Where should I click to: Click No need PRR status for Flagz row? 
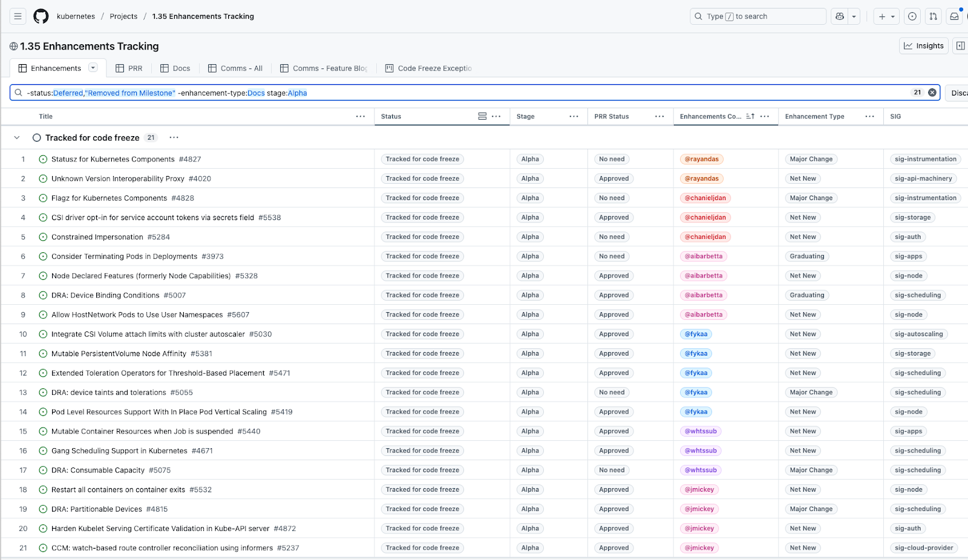tap(612, 198)
